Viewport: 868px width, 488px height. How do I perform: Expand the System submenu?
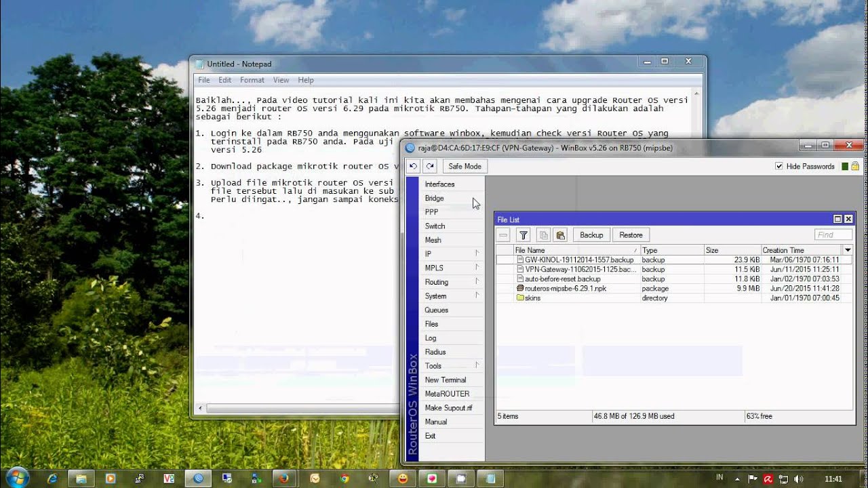tap(451, 296)
